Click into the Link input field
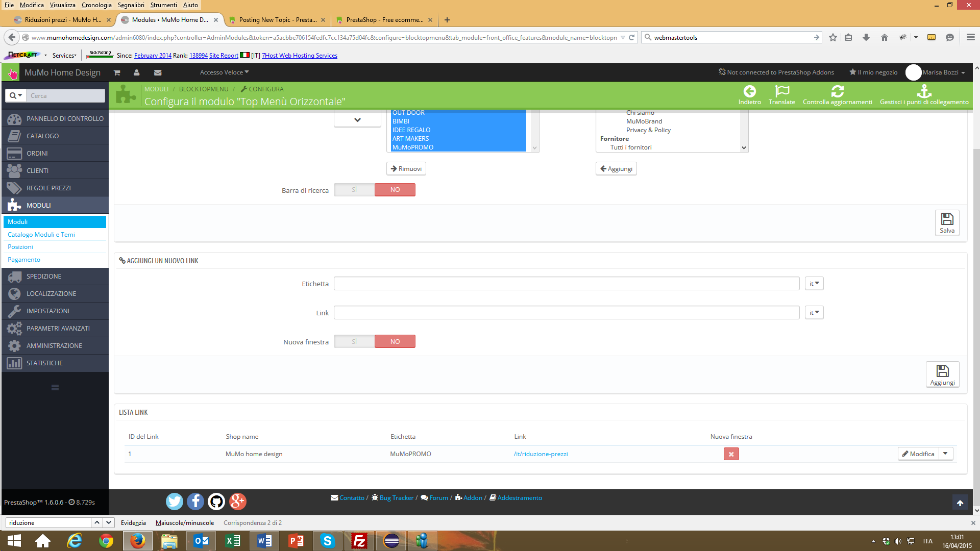 [566, 313]
